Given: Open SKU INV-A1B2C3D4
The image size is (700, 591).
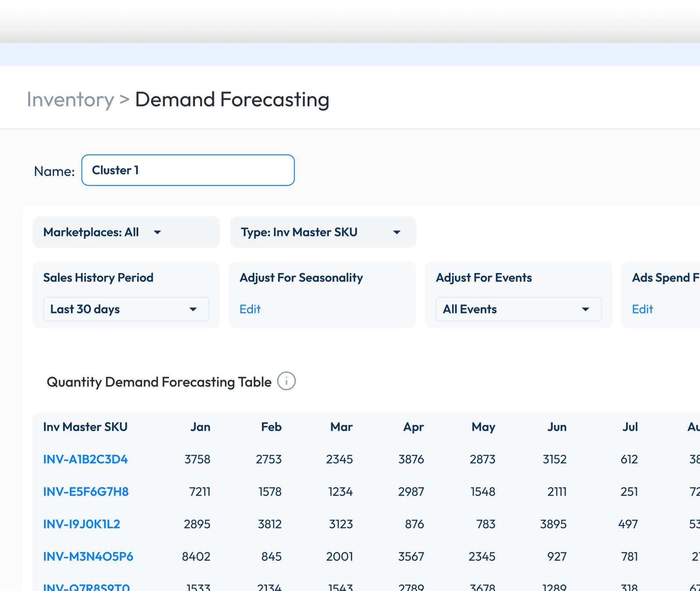Looking at the screenshot, I should 85,459.
